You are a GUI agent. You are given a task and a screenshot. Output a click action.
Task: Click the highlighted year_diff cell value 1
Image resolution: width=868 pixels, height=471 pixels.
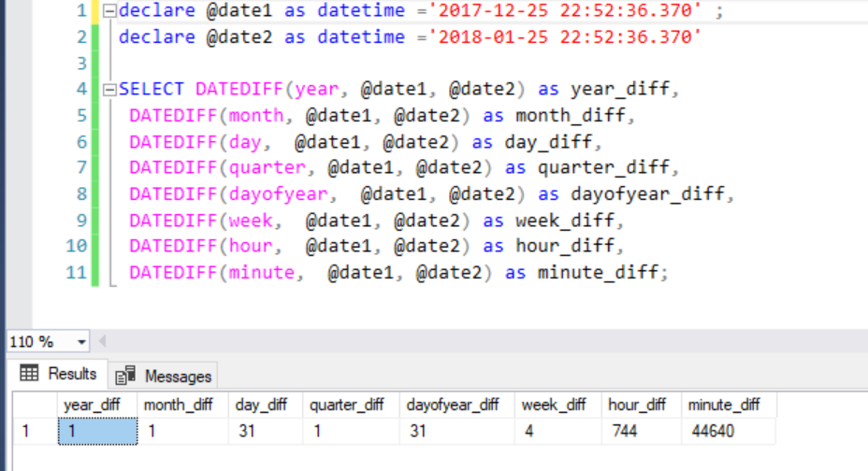[98, 431]
